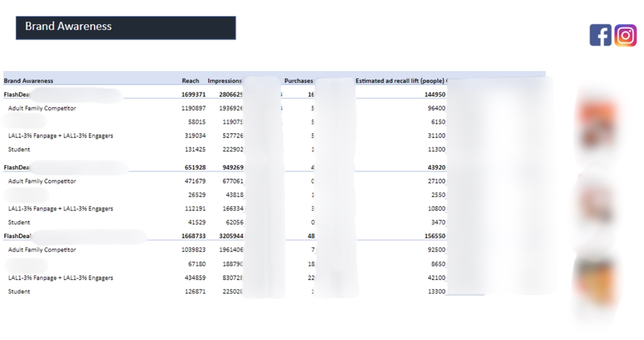Select reach value 471679

pyautogui.click(x=195, y=181)
